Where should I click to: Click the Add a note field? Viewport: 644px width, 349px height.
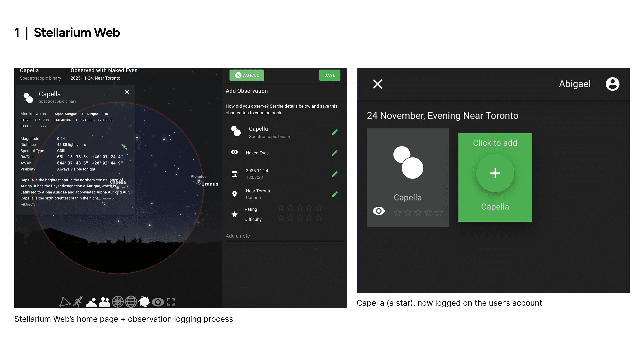tap(285, 236)
